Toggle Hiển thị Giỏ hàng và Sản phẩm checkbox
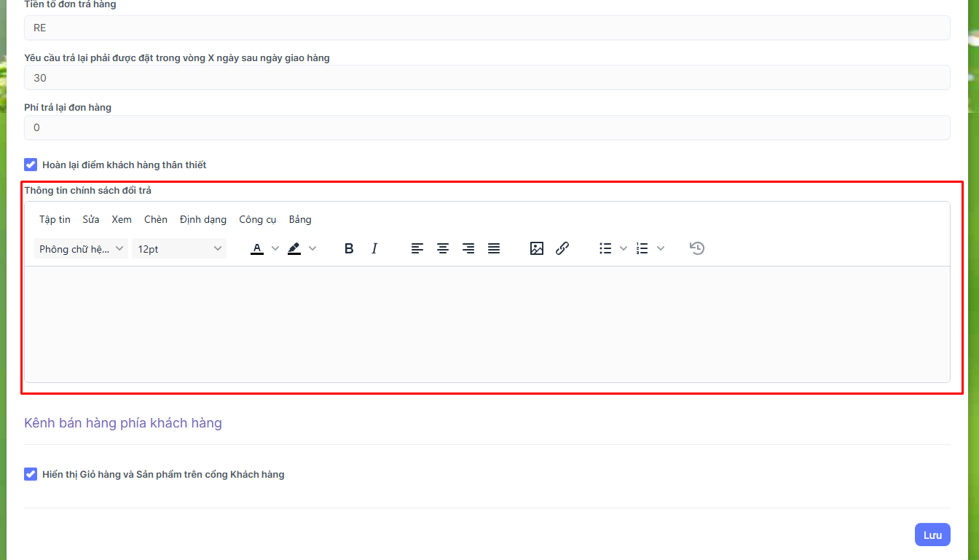 point(31,474)
